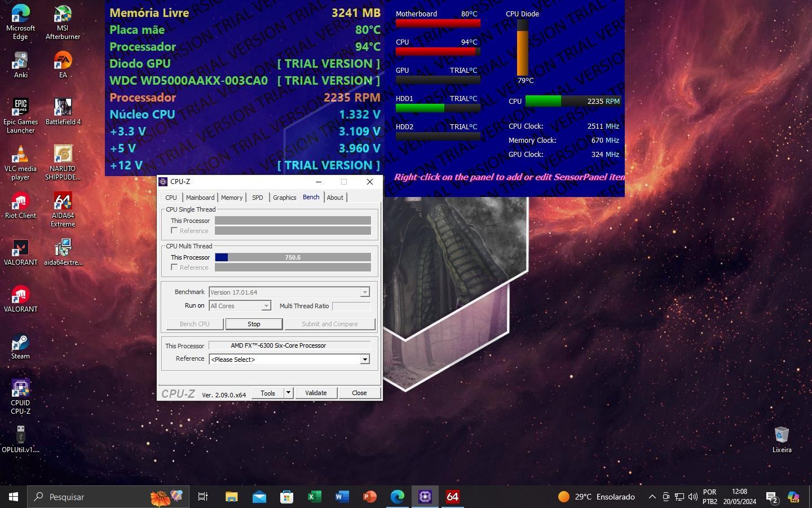
Task: Open weather widget 29°C Ensolarado
Action: pyautogui.click(x=596, y=497)
